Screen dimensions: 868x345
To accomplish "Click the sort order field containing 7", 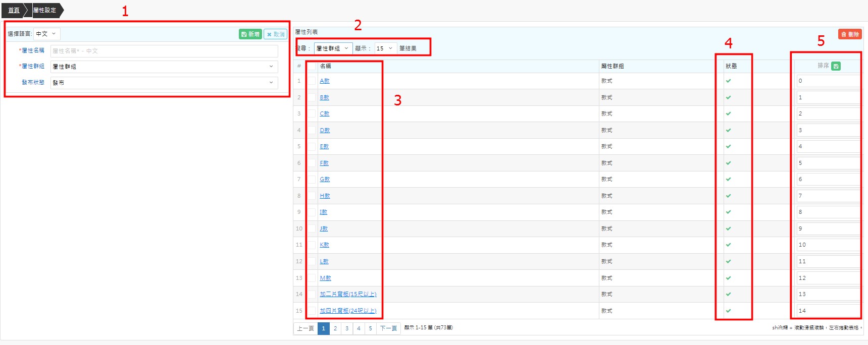I will pos(827,196).
